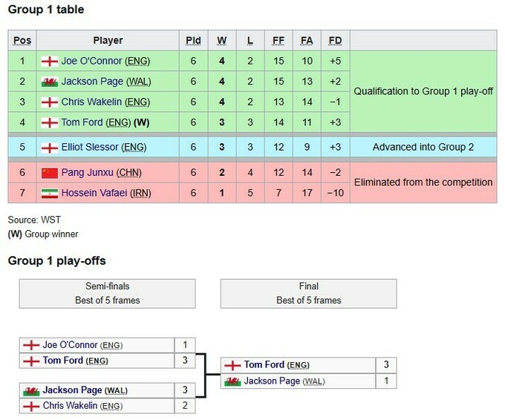Click England flag beside Elliot Slessor
This screenshot has height=420, width=505.
click(x=49, y=147)
